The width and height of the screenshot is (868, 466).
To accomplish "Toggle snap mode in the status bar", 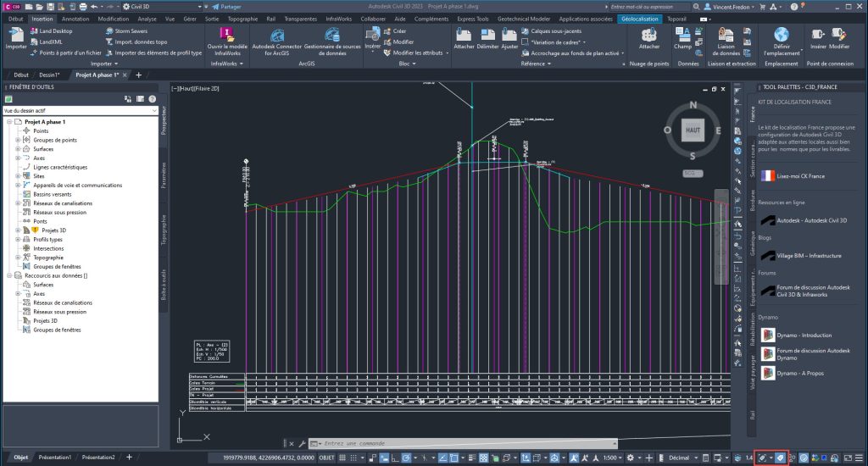I will [x=353, y=458].
